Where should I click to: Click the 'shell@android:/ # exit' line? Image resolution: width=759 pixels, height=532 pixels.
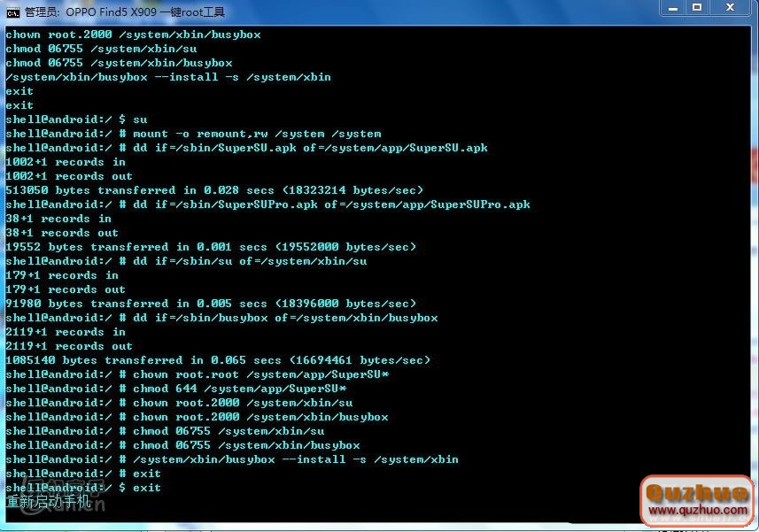83,474
